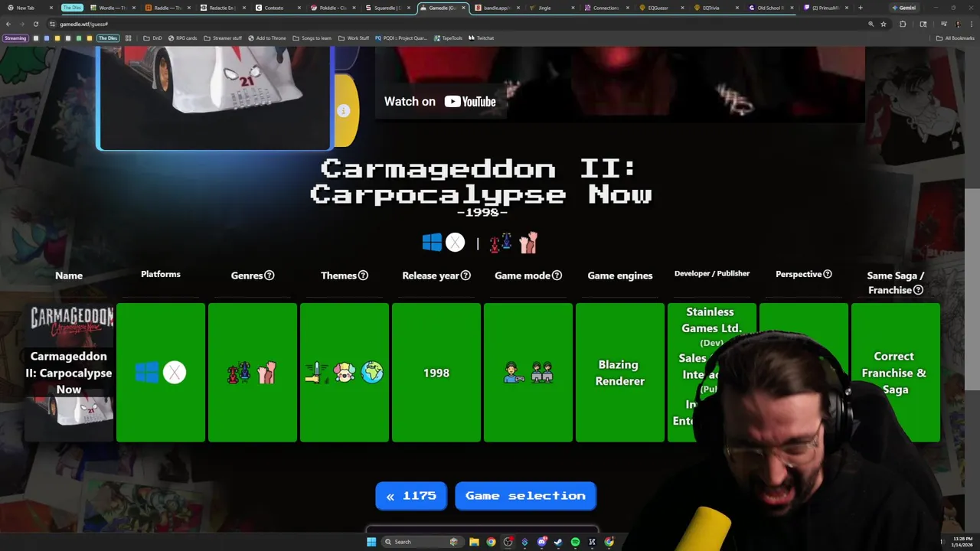The height and width of the screenshot is (551, 980).
Task: Switch to the Raddle tab
Action: (168, 8)
